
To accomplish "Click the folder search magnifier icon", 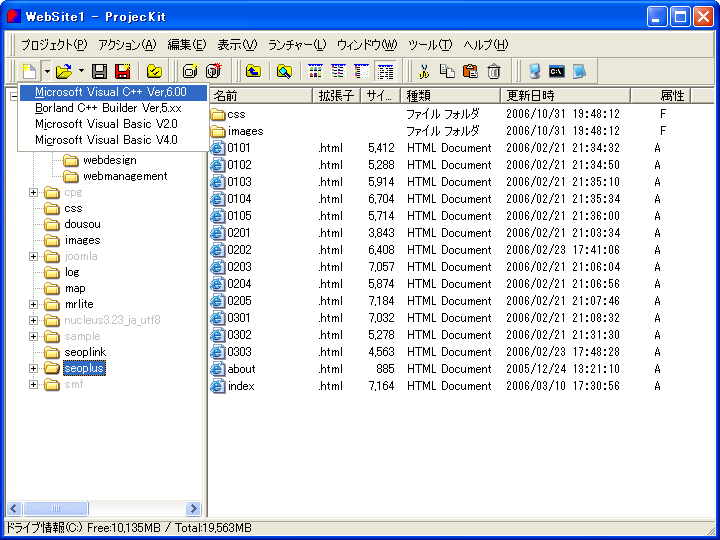I will click(284, 71).
